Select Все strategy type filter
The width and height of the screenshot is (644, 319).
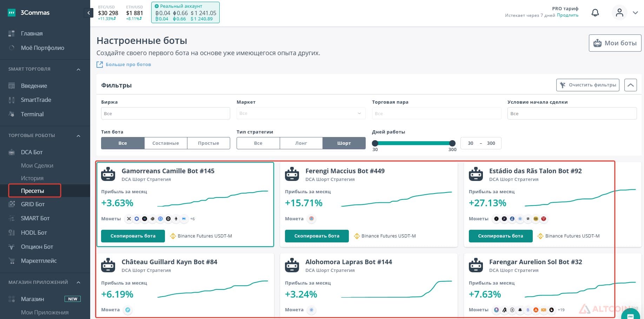point(258,143)
